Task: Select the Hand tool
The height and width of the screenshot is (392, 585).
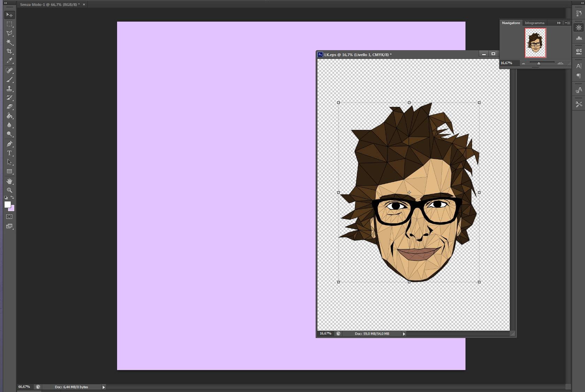Action: click(x=9, y=181)
